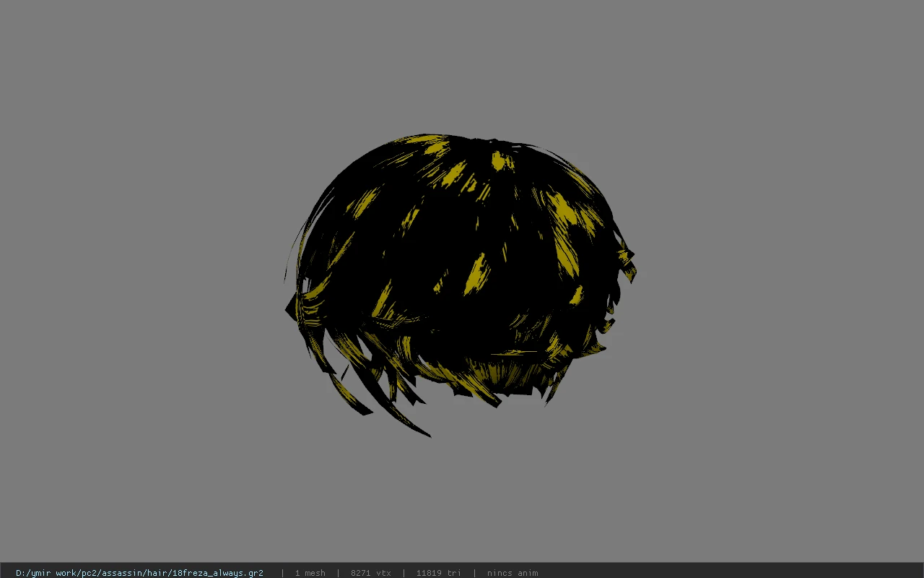Click the hair mesh model in viewport

[x=460, y=285]
